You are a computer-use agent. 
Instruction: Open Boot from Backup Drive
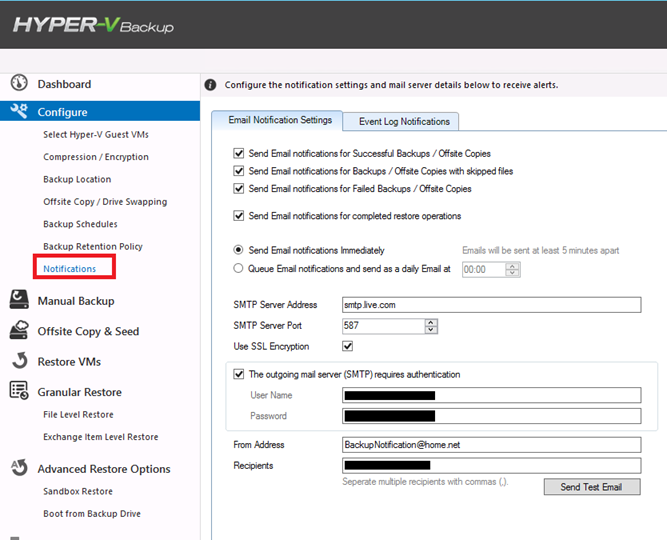pos(91,514)
